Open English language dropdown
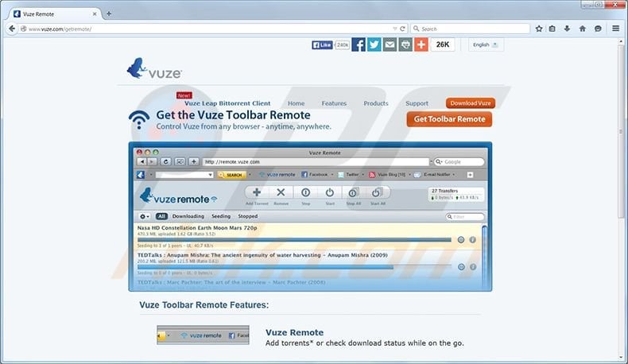 pos(486,45)
